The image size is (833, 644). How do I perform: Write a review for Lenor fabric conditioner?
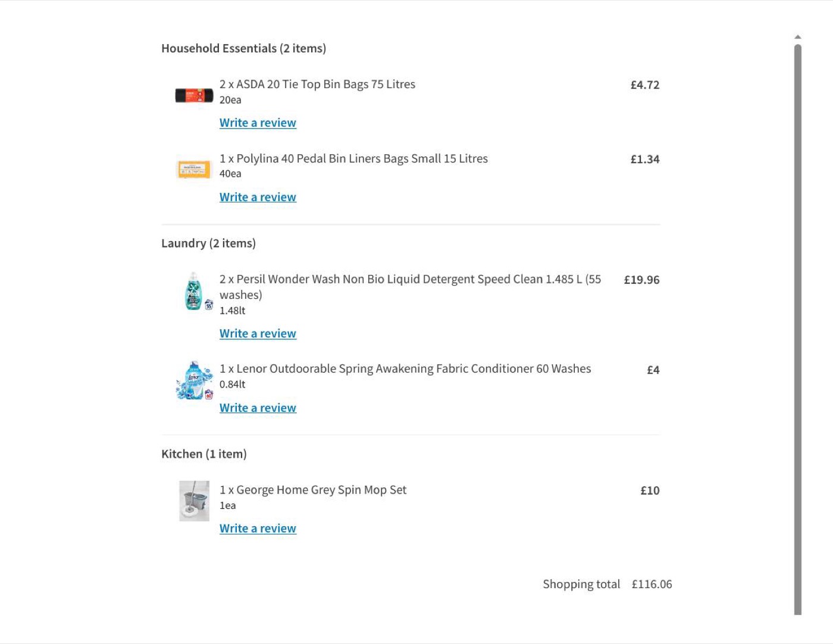click(x=258, y=408)
